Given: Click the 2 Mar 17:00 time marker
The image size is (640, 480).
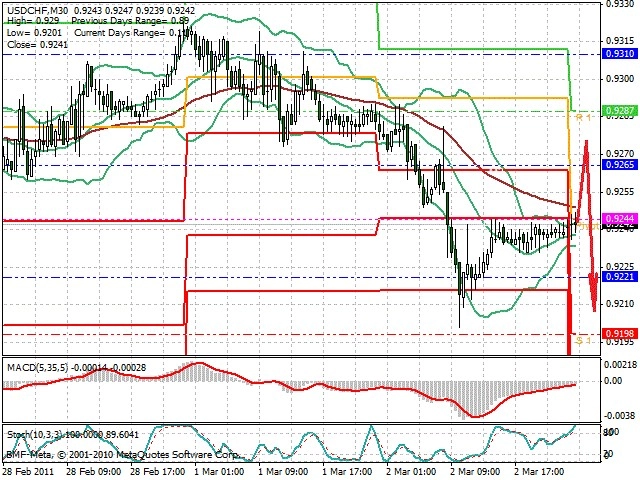Looking at the screenshot, I should [539, 471].
